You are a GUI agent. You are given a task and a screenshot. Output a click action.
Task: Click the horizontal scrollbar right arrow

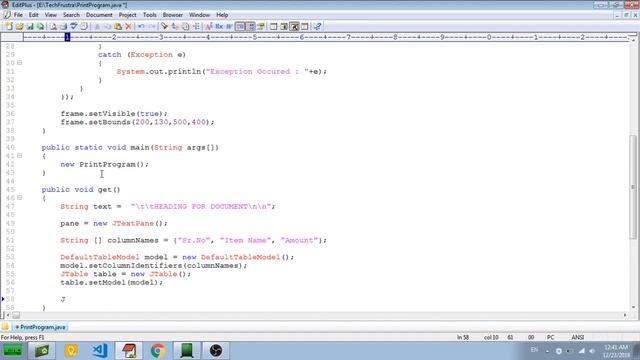point(625,315)
